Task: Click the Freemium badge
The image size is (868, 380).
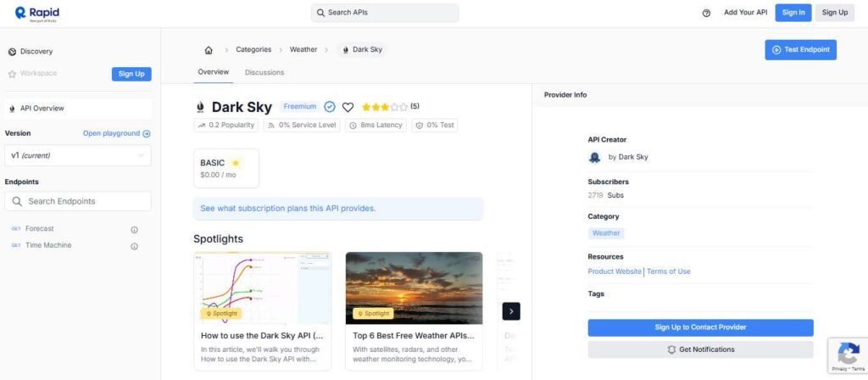Action: tap(299, 106)
